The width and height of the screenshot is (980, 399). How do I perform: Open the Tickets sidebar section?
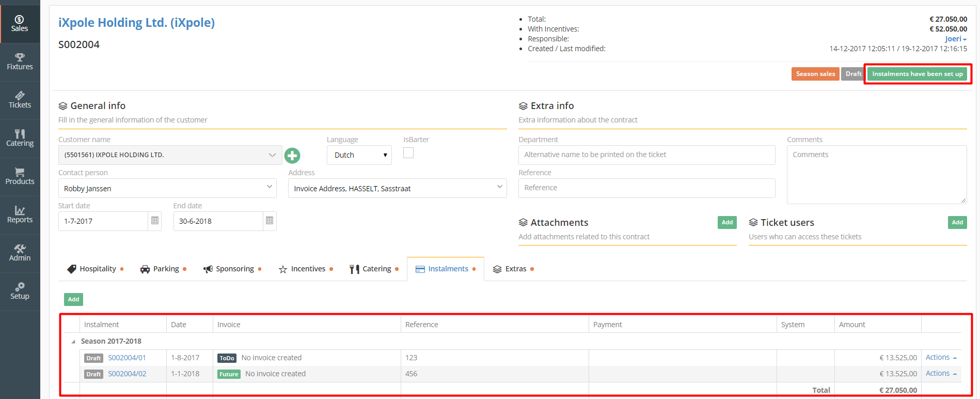coord(20,100)
